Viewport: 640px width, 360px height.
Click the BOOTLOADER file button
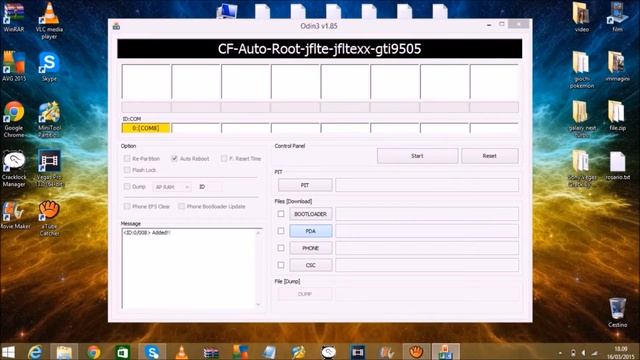click(311, 214)
